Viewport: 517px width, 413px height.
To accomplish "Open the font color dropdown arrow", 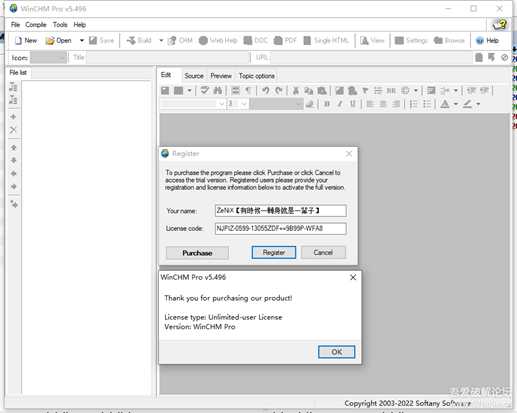I will pos(456,104).
